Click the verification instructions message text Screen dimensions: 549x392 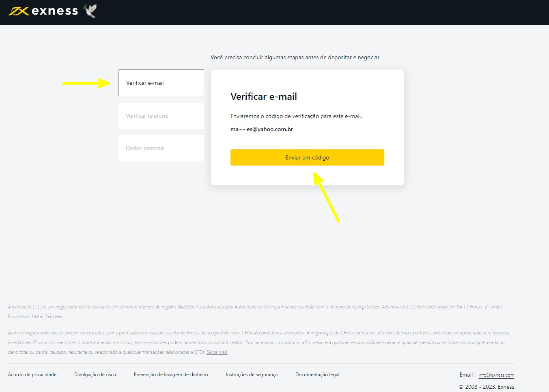pyautogui.click(x=296, y=116)
